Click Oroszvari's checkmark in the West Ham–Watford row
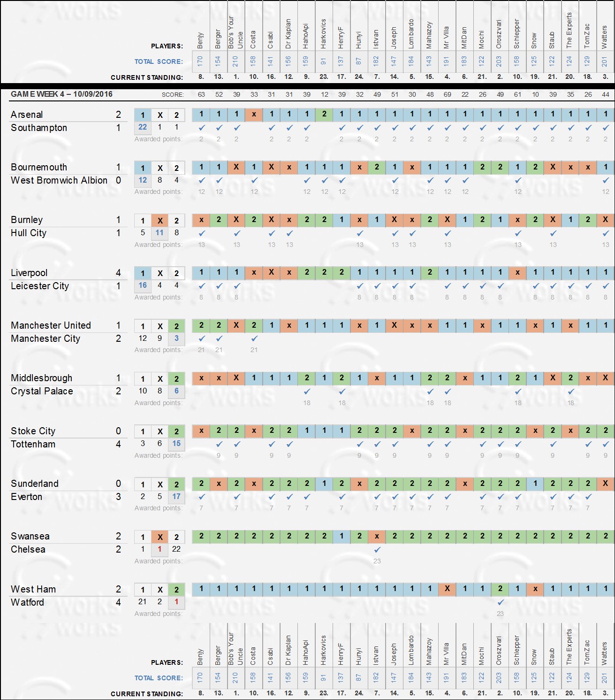 (501, 602)
